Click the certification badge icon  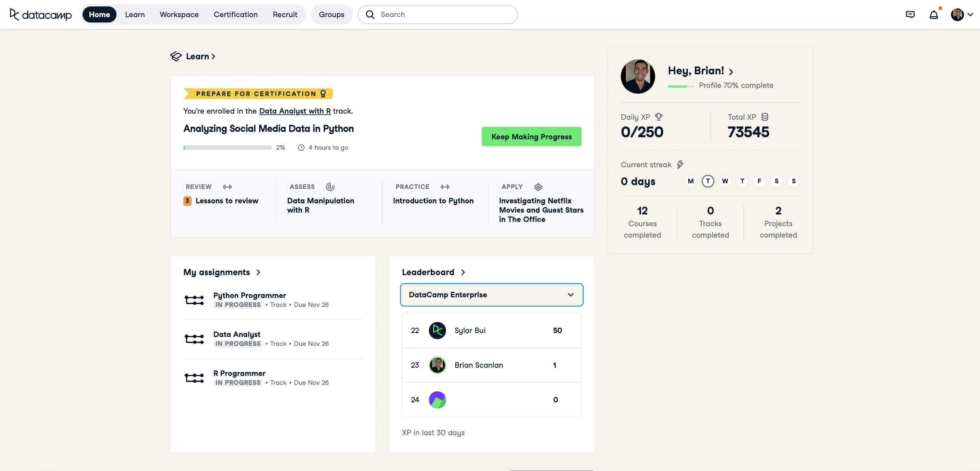click(324, 93)
